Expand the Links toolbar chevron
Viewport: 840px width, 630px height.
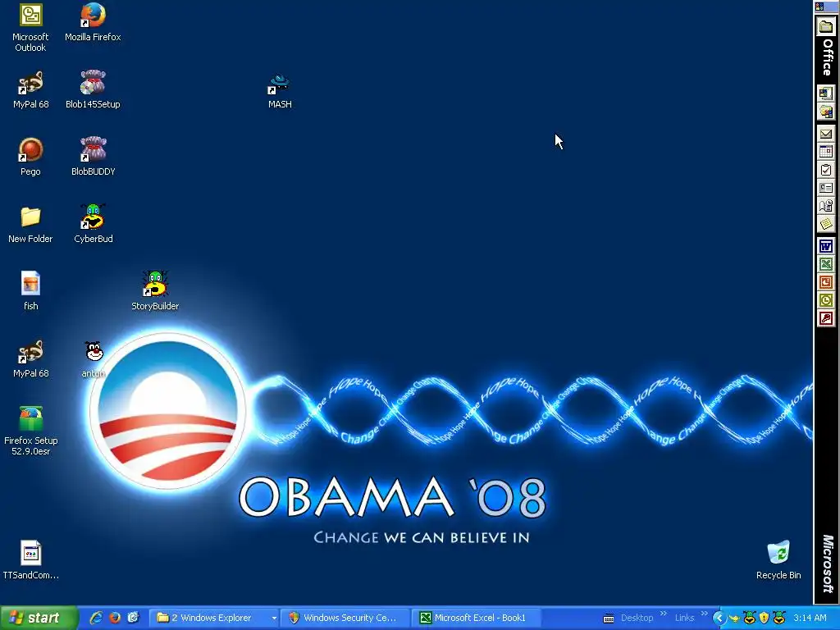704,614
